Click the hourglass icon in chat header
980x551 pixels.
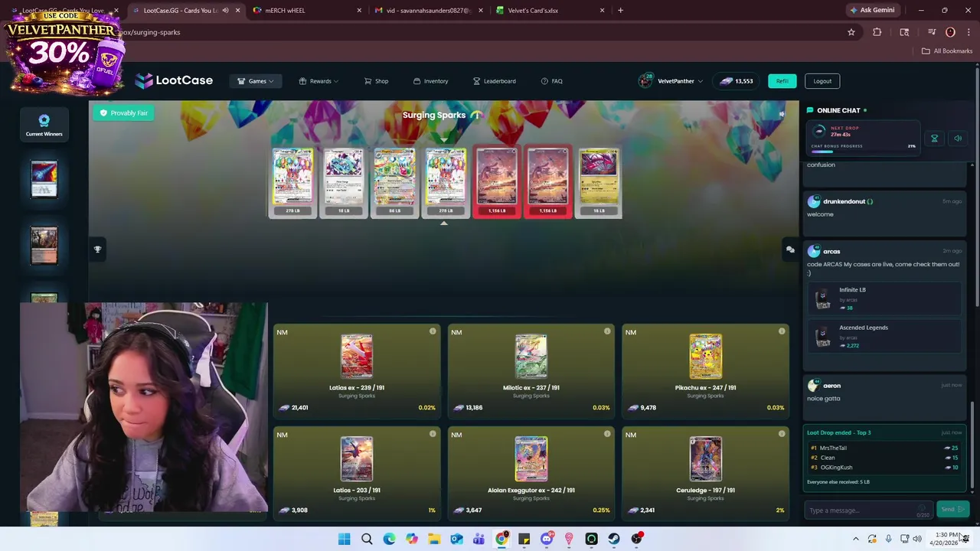(934, 139)
